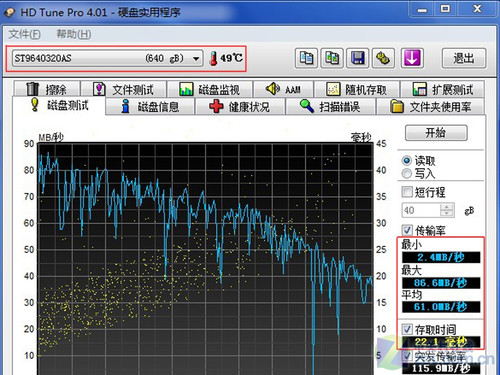Maximize the HD Tune Pro window
This screenshot has height=375, width=500.
click(x=446, y=8)
